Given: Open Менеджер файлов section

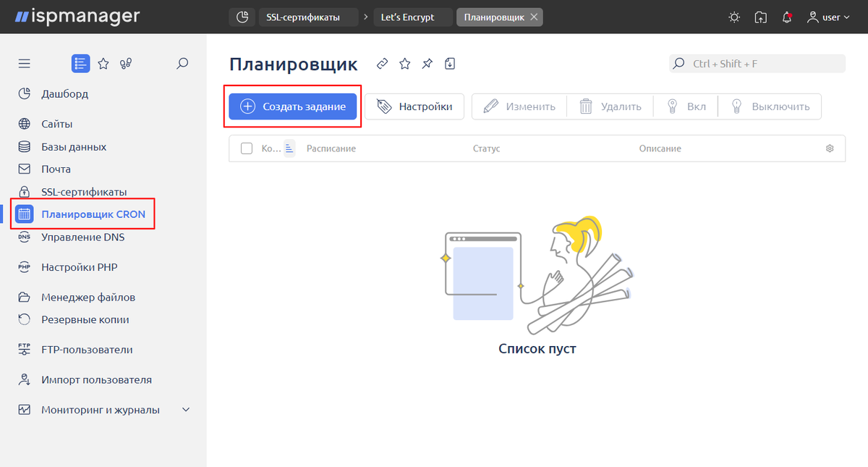Looking at the screenshot, I should [88, 298].
